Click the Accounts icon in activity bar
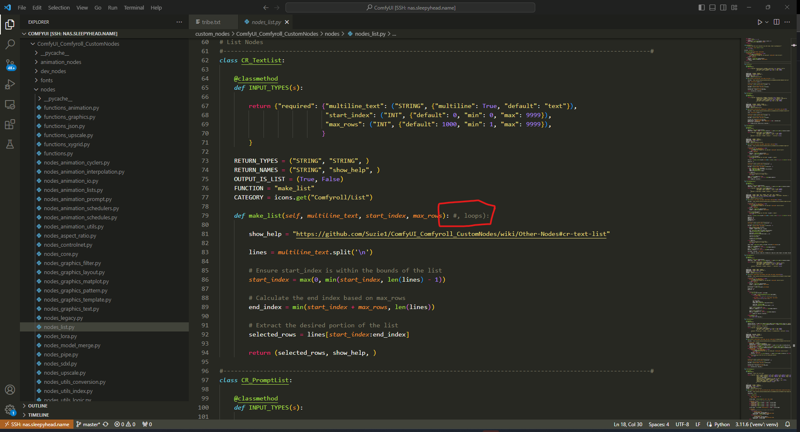Image resolution: width=800 pixels, height=432 pixels. coord(10,390)
